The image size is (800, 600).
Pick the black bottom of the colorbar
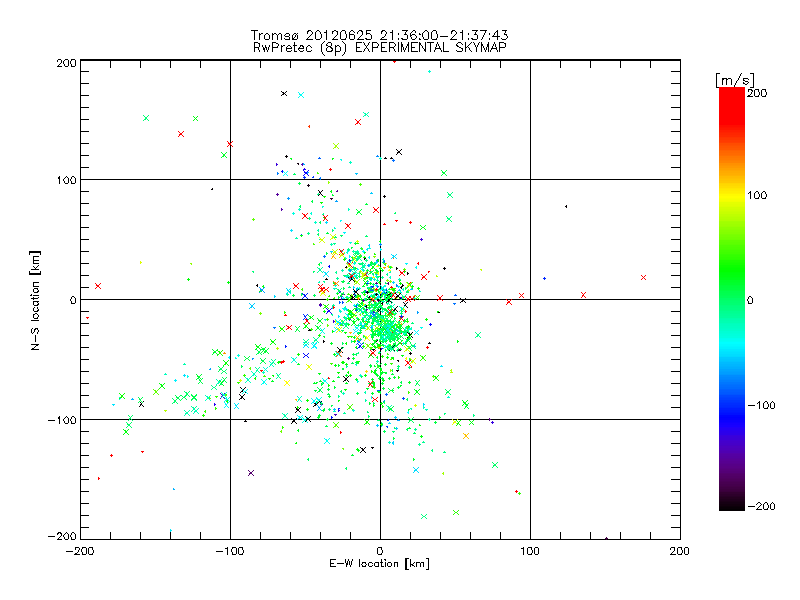point(732,503)
